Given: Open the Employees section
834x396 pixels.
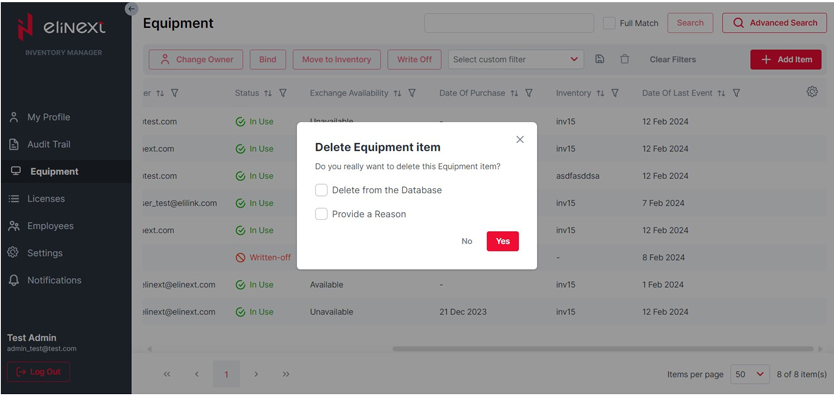Looking at the screenshot, I should click(x=50, y=226).
